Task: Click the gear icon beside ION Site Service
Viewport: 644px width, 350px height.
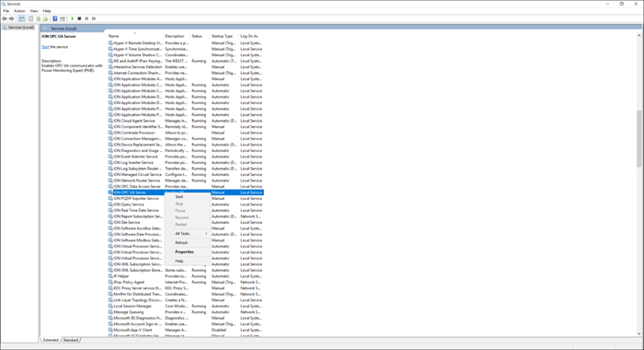Action: coord(110,222)
